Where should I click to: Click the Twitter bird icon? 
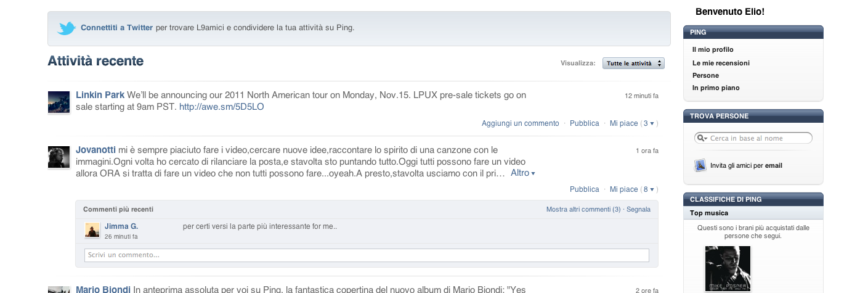coord(66,28)
